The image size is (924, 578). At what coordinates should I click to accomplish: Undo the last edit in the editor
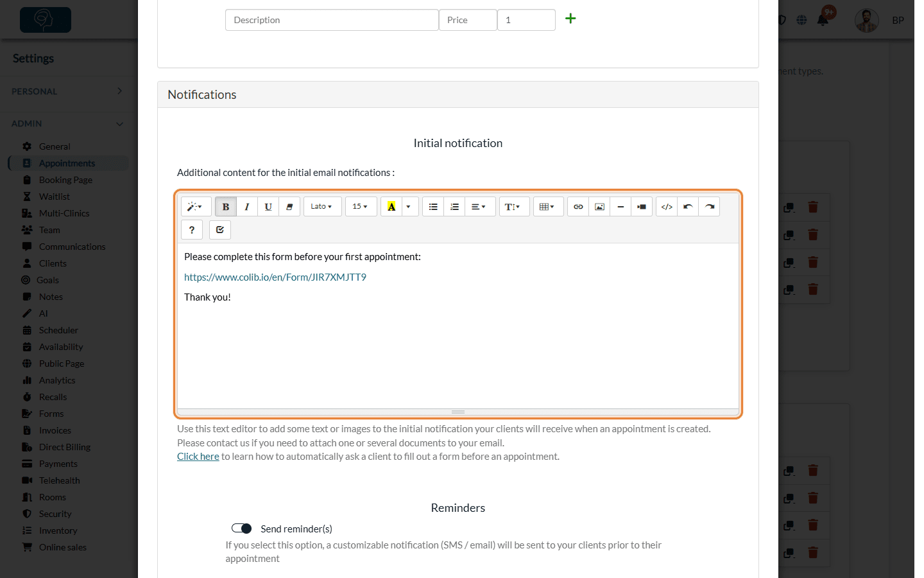(x=688, y=207)
